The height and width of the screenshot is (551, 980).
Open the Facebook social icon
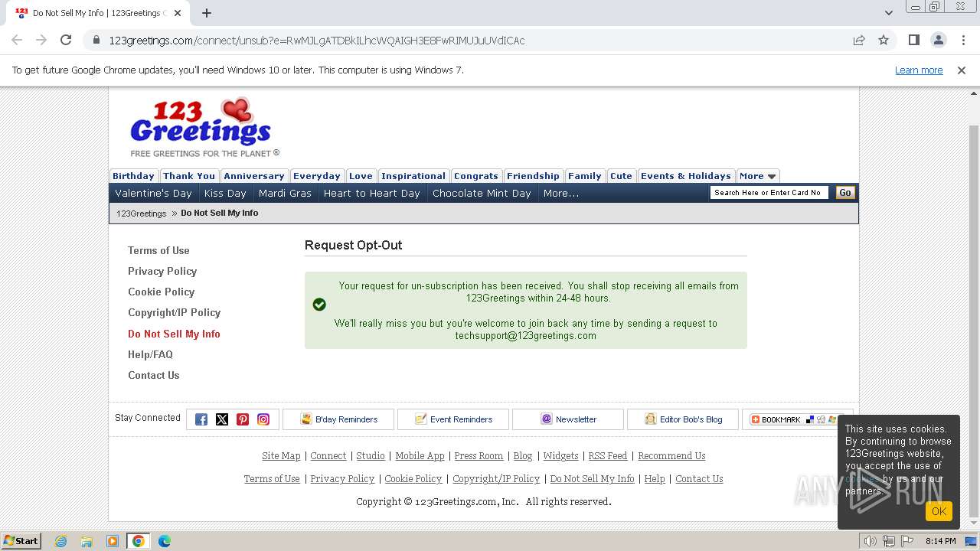pyautogui.click(x=201, y=419)
